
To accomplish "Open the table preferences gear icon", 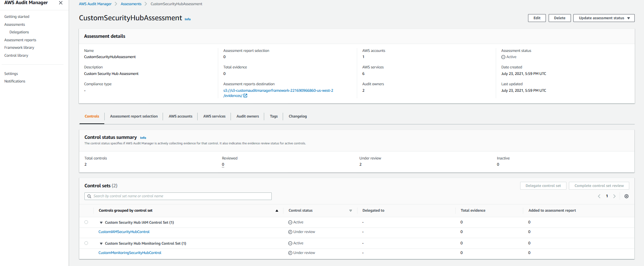I will 627,196.
